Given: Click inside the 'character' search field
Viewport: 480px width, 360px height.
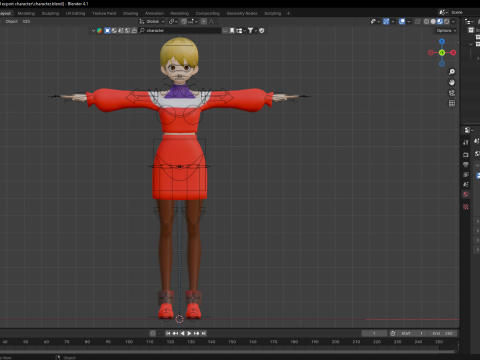Looking at the screenshot, I should 180,30.
